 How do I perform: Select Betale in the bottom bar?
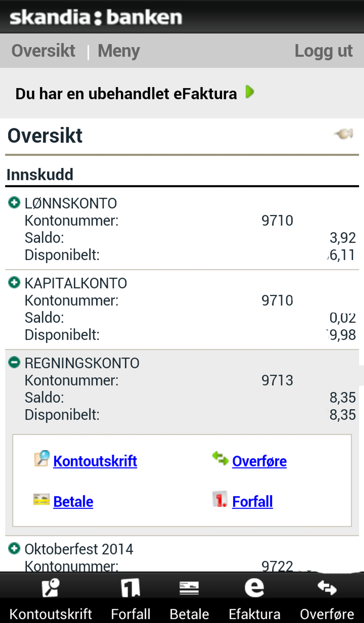point(189,598)
